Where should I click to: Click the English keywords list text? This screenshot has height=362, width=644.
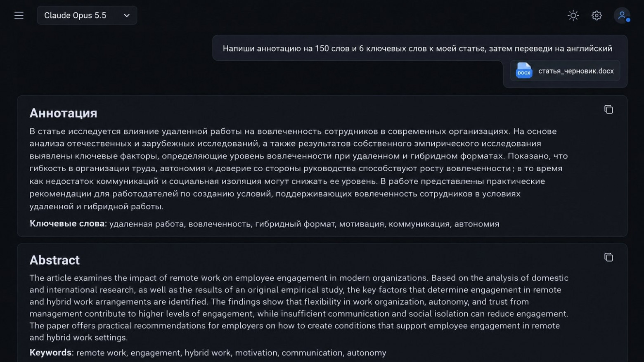231,353
